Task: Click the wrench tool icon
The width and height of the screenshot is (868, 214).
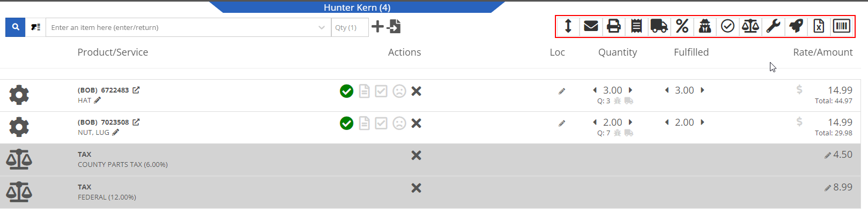Action: (773, 26)
